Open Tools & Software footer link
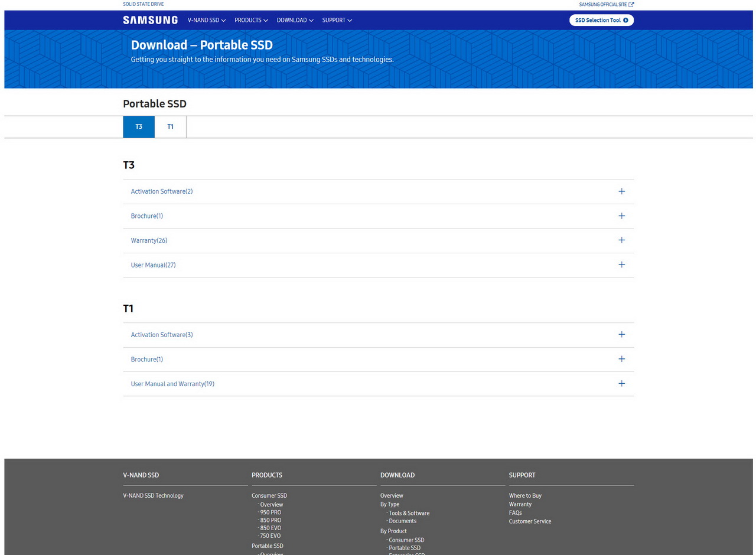The height and width of the screenshot is (555, 756). tap(409, 513)
